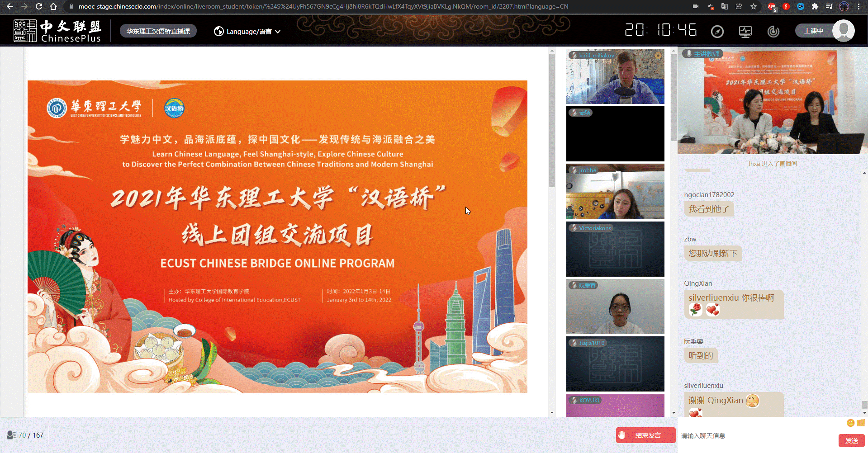Click the muted mic icon on jrobbe
The image size is (868, 453).
point(574,170)
